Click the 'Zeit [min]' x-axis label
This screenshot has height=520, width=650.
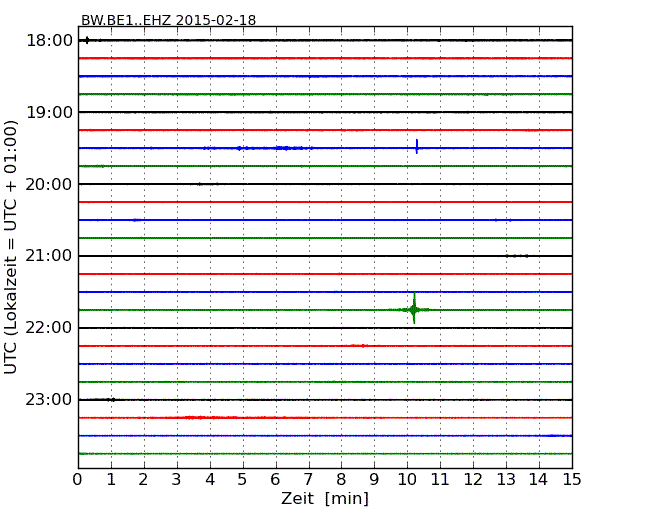[325, 498]
